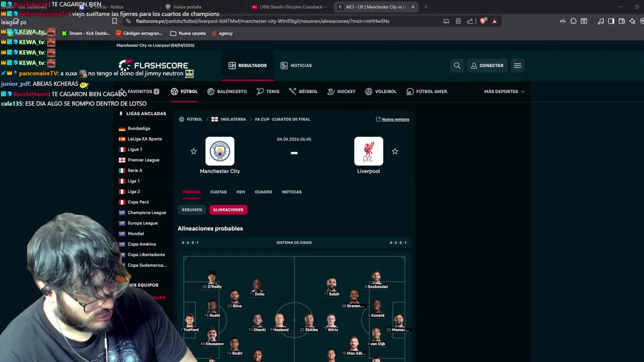
Task: Open the hamburger menu icon
Action: pyautogui.click(x=517, y=65)
